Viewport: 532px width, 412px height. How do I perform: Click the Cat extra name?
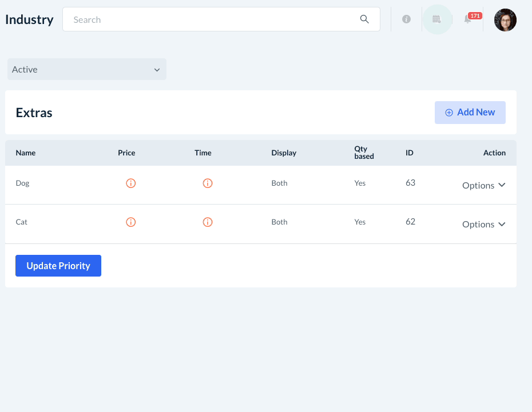click(22, 222)
